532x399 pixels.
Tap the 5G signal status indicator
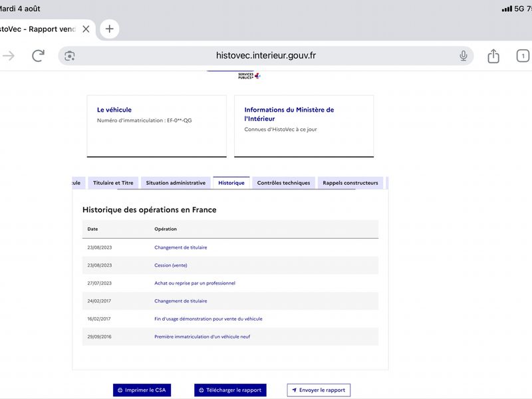pos(513,9)
